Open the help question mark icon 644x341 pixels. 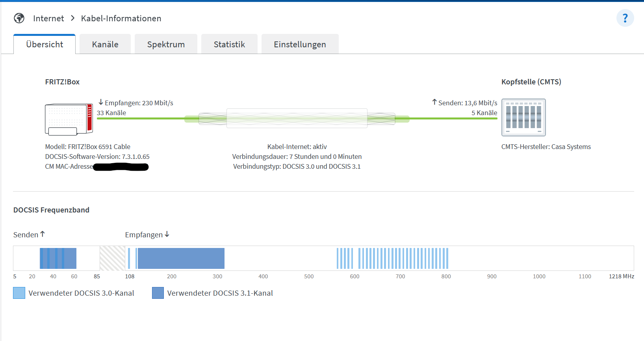[625, 18]
